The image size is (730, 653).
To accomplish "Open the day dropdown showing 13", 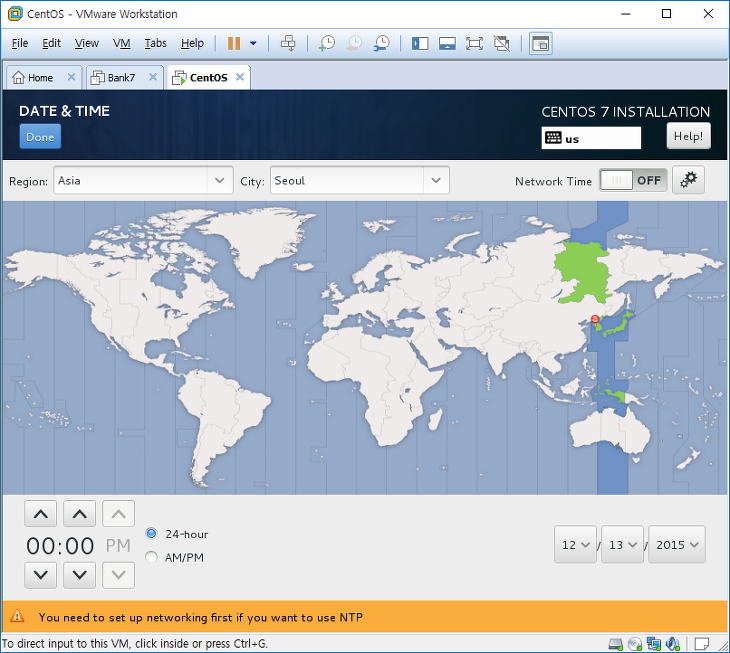I will coord(622,545).
